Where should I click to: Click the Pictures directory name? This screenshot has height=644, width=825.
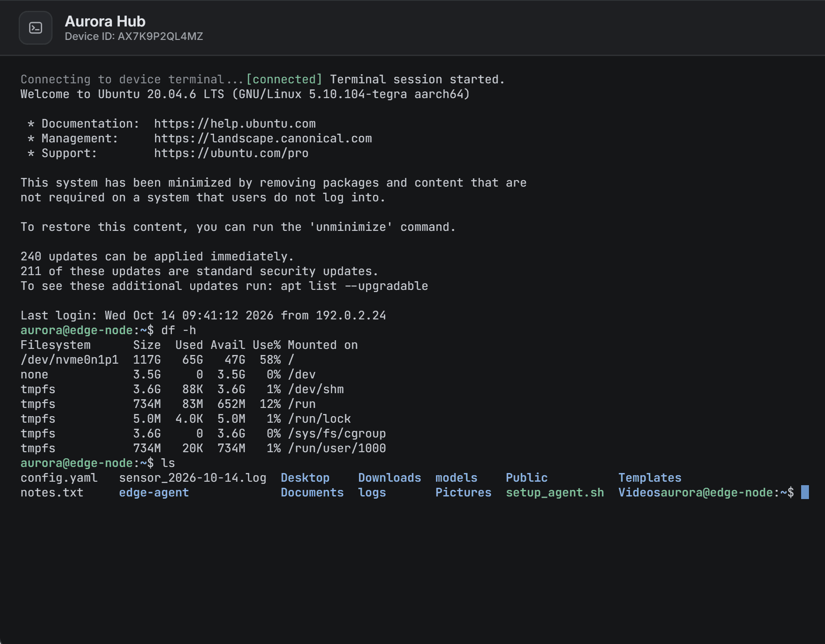pyautogui.click(x=463, y=493)
